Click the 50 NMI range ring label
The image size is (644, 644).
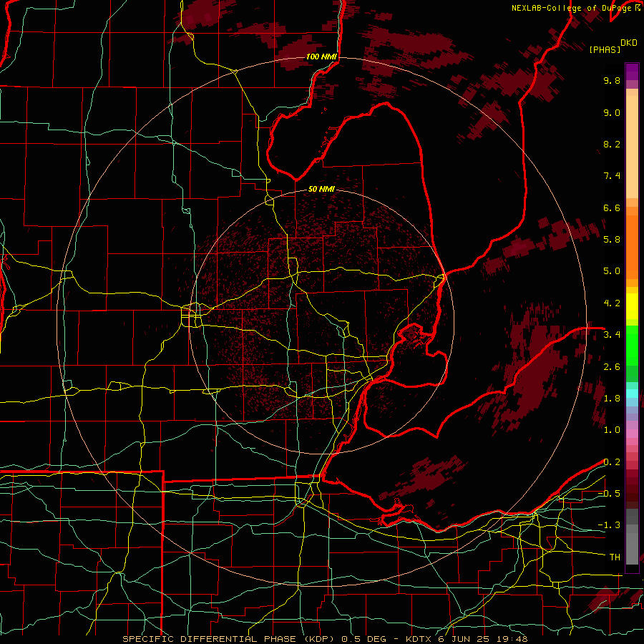(x=321, y=190)
